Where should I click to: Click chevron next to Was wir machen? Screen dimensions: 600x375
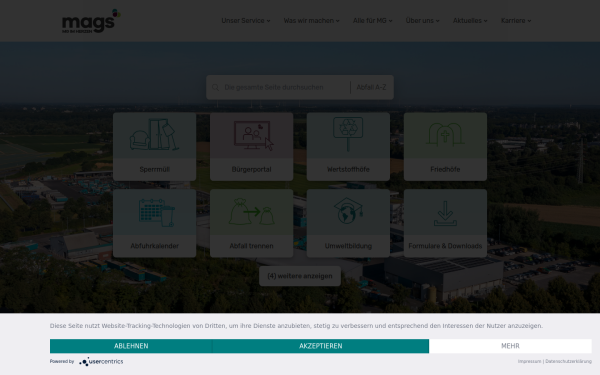tap(338, 21)
